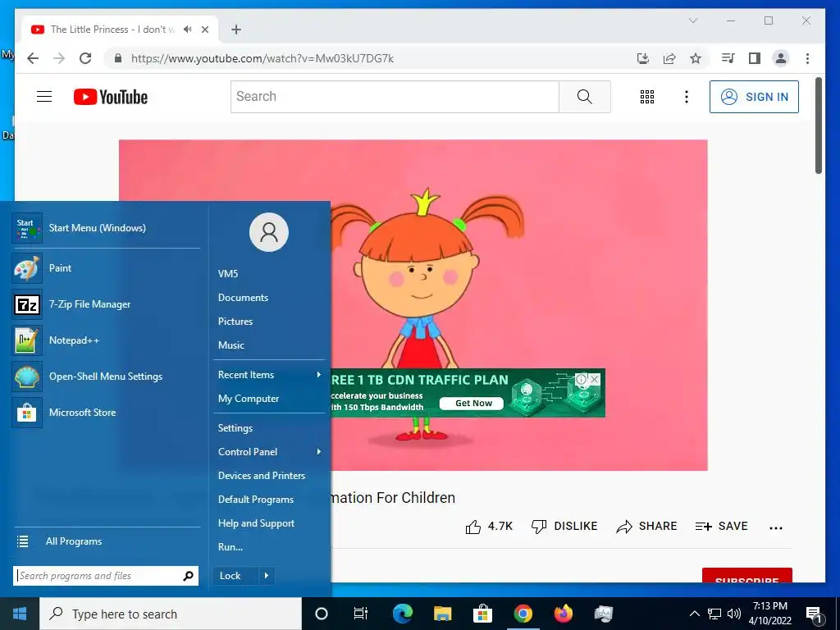Open the Paint app icon in Start menu
Image resolution: width=840 pixels, height=630 pixels.
coord(27,268)
